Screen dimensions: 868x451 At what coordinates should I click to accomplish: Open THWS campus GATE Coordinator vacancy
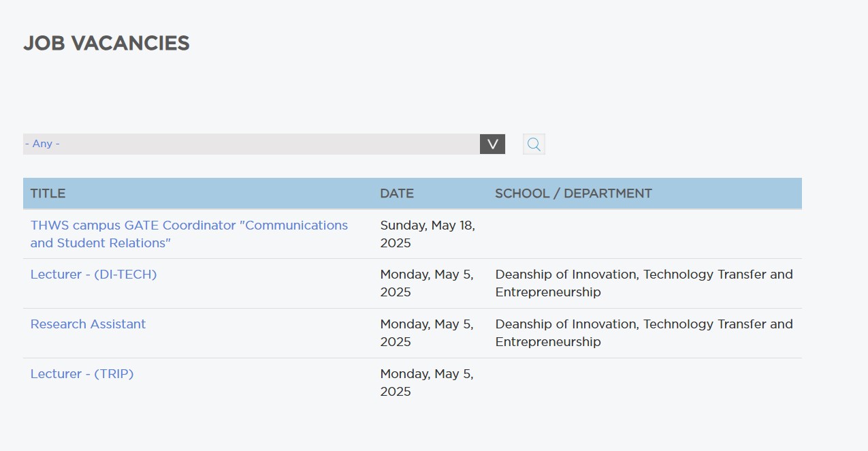pos(189,234)
